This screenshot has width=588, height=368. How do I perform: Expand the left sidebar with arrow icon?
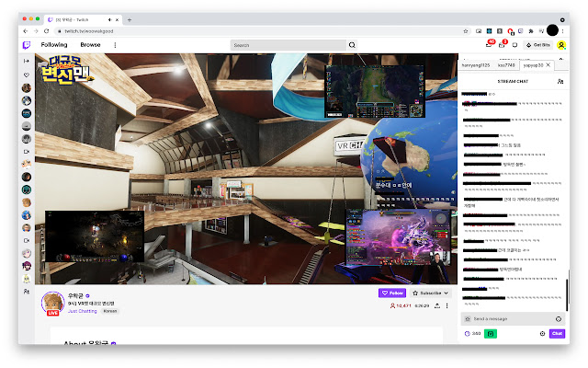coord(27,61)
